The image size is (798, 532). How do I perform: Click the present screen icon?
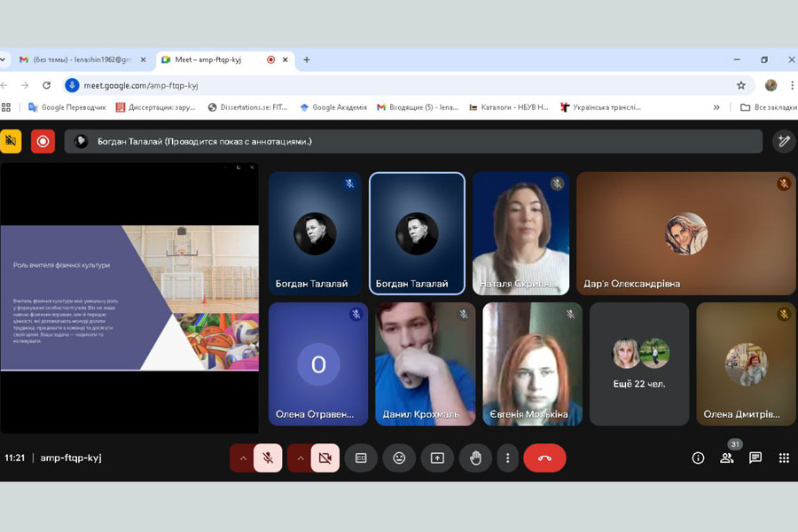click(437, 458)
